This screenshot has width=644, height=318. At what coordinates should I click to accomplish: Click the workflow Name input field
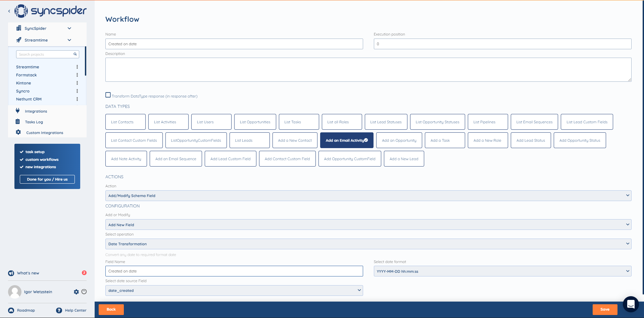click(x=234, y=44)
